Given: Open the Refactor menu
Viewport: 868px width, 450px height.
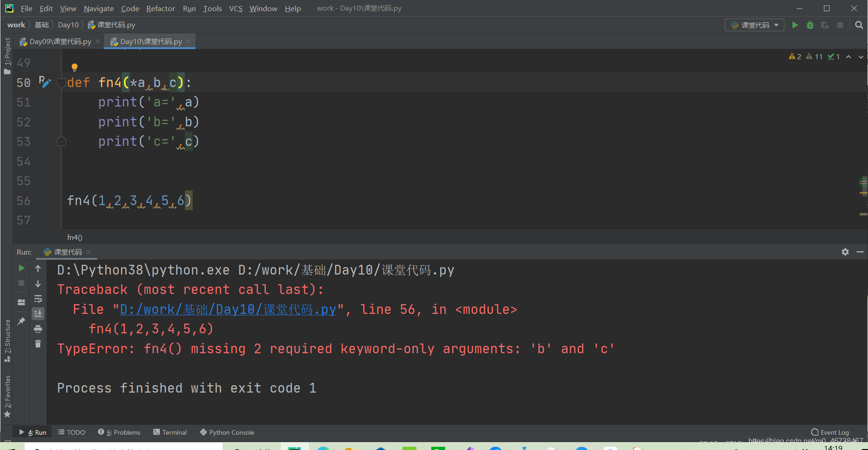Looking at the screenshot, I should [x=160, y=8].
